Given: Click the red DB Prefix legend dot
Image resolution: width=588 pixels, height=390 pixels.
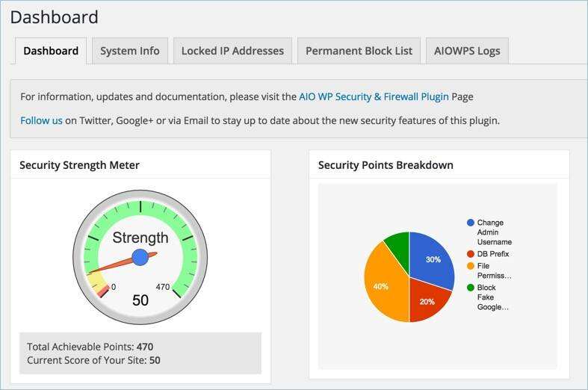Looking at the screenshot, I should (x=471, y=254).
